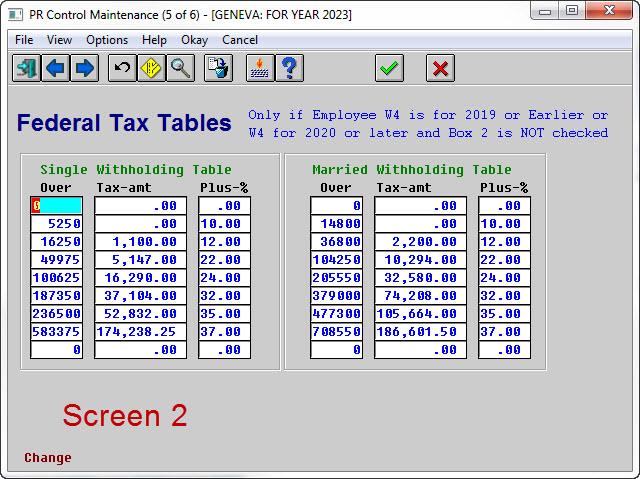The width and height of the screenshot is (640, 479).
Task: Click Married Tax-amt field 2,200.00
Action: click(420, 242)
